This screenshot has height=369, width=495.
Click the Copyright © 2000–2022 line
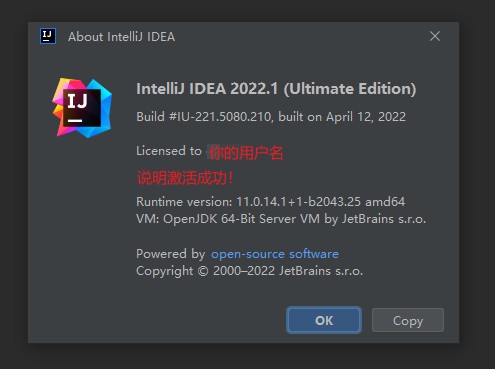click(x=249, y=271)
